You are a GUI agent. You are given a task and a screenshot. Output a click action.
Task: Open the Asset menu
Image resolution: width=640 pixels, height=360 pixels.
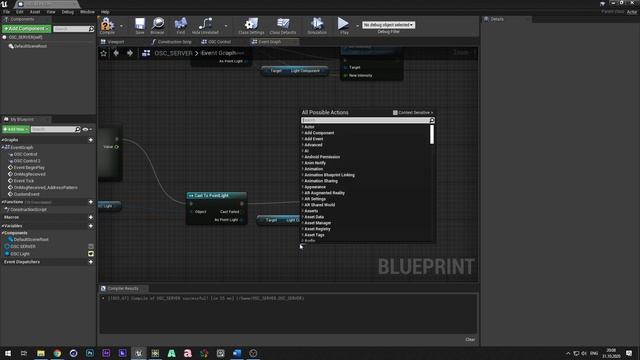[35, 12]
